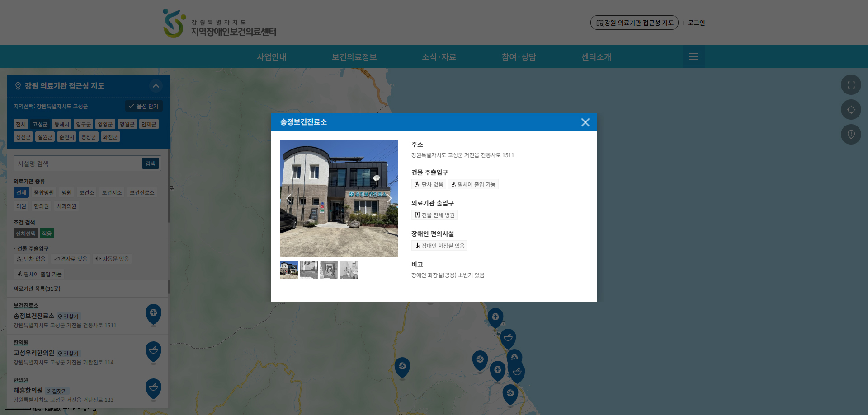
Task: Toggle the 자동문 있음 filter
Action: (x=112, y=259)
